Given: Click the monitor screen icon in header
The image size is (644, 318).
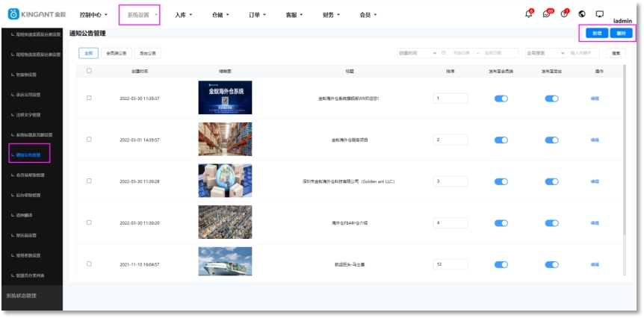Looking at the screenshot, I should pyautogui.click(x=599, y=14).
